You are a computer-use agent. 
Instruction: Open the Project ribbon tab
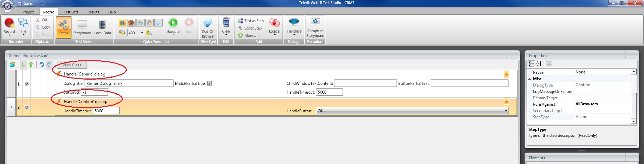28,12
